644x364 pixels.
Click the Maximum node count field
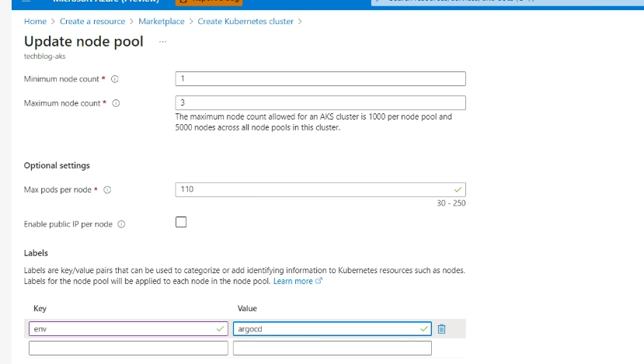pos(321,102)
